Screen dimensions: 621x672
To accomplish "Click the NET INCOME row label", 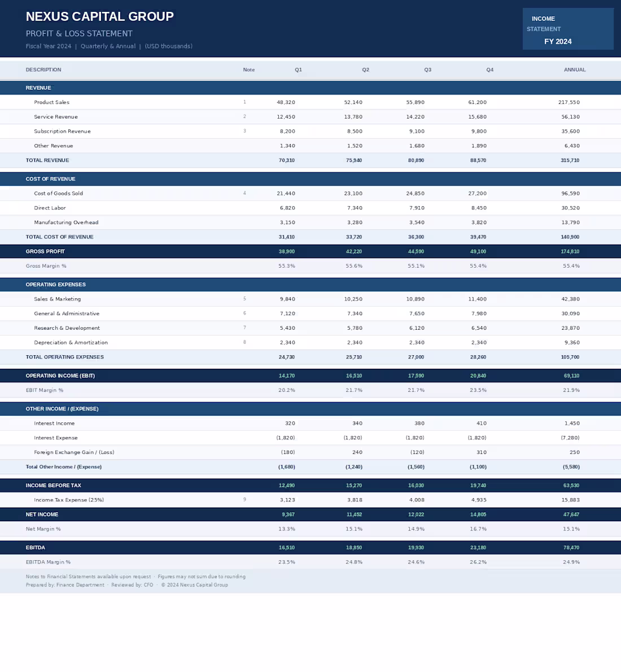I will coord(42,514).
